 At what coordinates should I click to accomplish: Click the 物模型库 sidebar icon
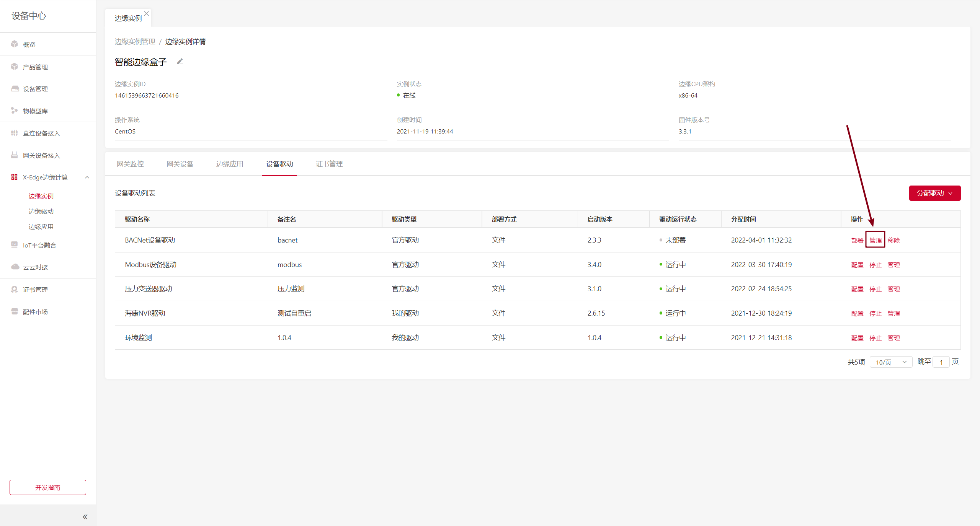(x=15, y=111)
